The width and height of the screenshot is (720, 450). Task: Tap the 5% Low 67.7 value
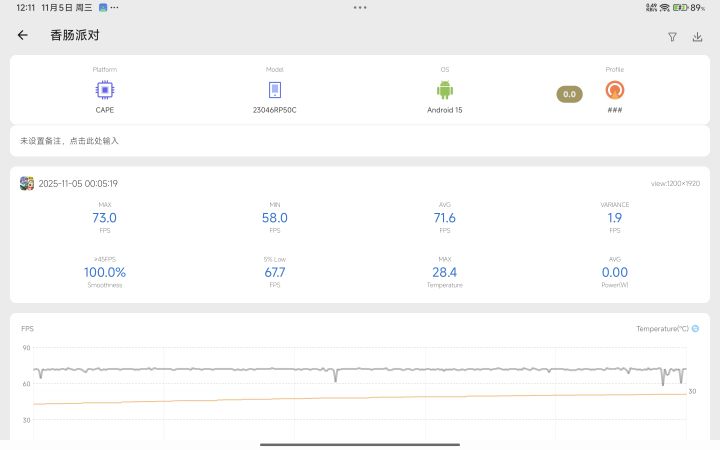coord(275,272)
